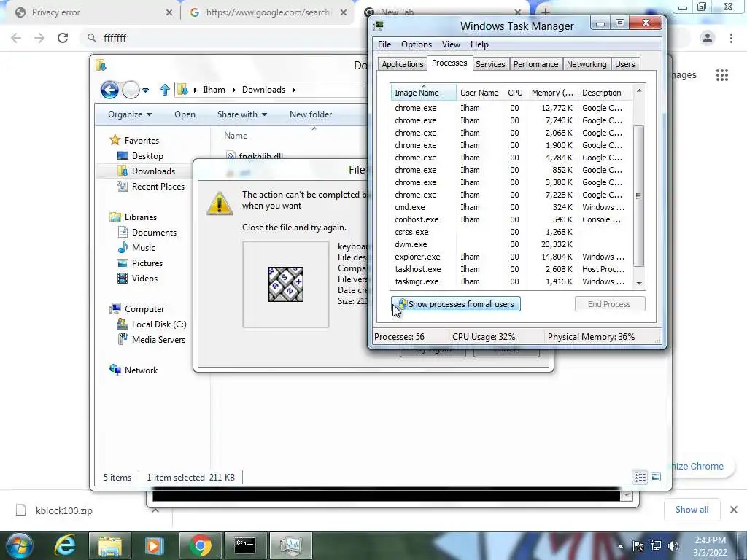Viewport: 747px width, 560px height.
Task: Launch Internet Explorer from the taskbar
Action: [x=65, y=545]
